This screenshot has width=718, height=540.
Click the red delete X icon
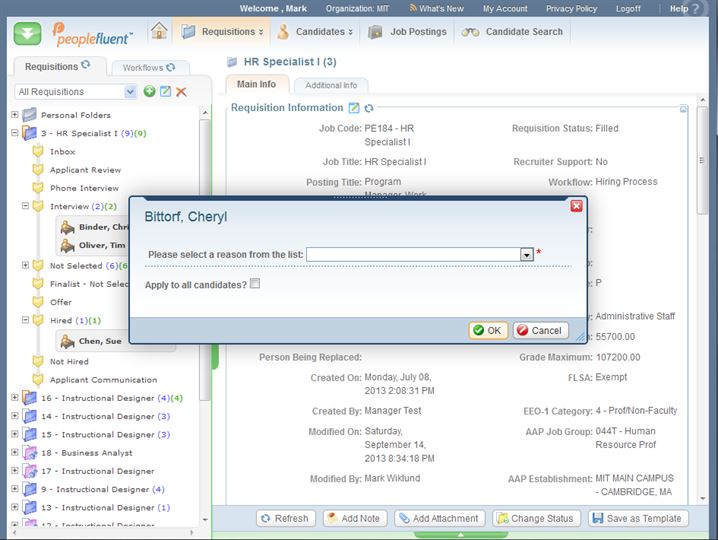[x=181, y=92]
